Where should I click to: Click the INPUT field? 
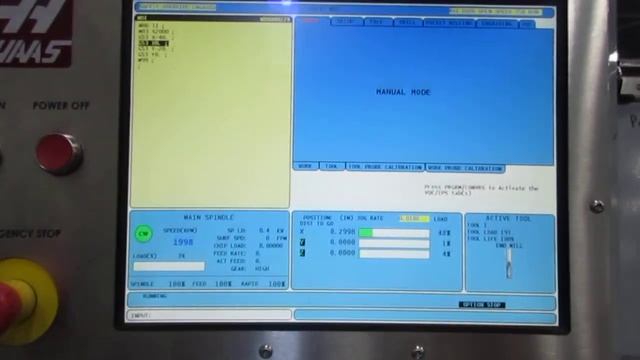(x=209, y=315)
